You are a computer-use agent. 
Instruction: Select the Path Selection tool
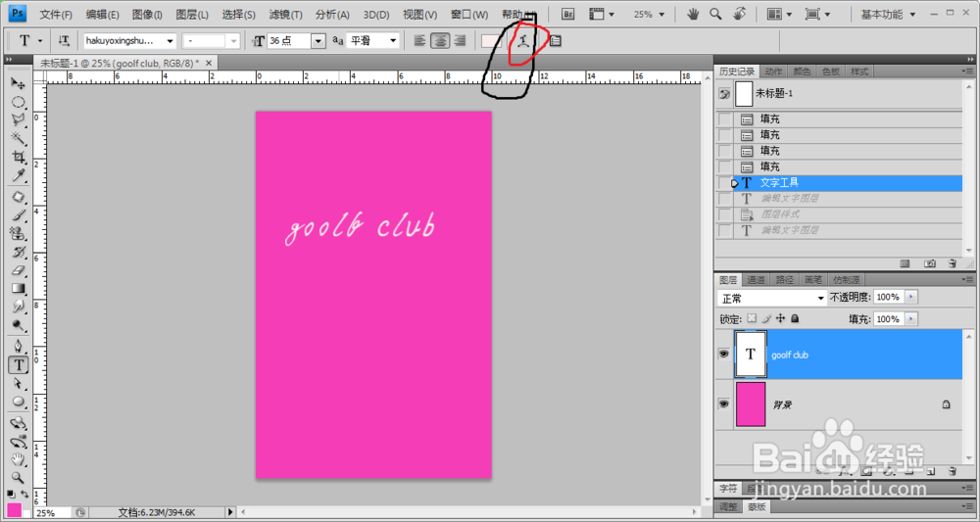[x=18, y=383]
